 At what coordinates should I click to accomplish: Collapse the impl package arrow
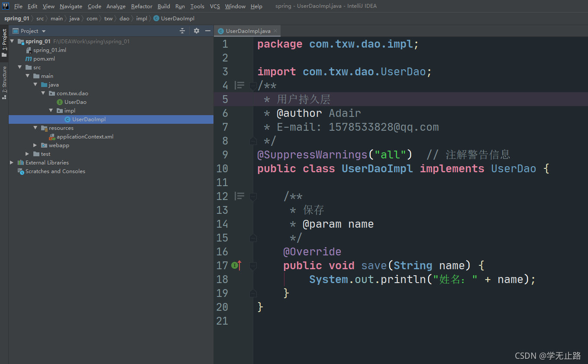[51, 111]
